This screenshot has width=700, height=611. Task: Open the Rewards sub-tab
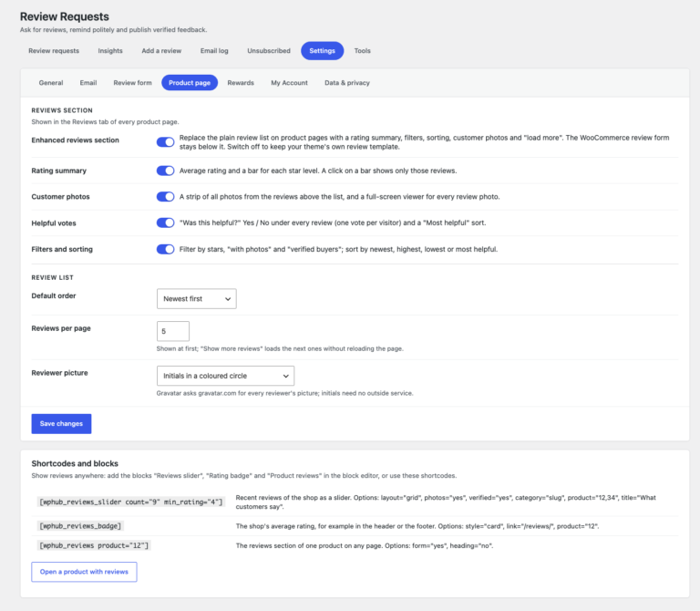pos(241,83)
